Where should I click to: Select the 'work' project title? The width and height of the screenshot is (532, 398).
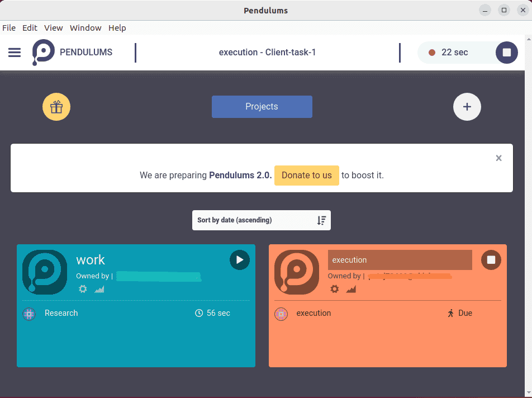[91, 260]
